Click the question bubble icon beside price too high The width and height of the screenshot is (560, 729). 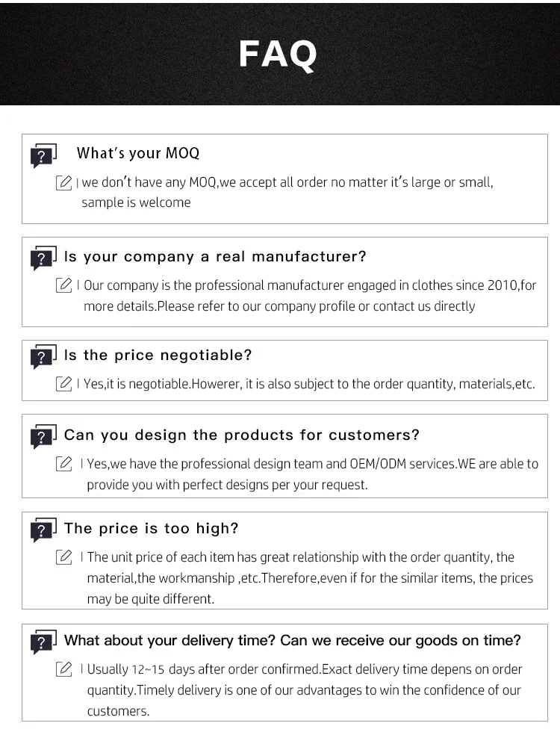(44, 530)
